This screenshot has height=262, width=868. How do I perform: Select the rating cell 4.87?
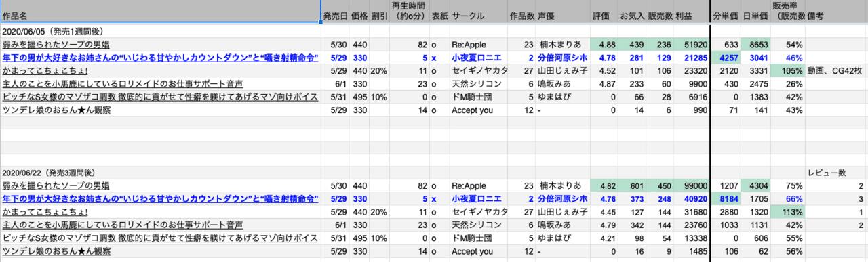tap(604, 83)
